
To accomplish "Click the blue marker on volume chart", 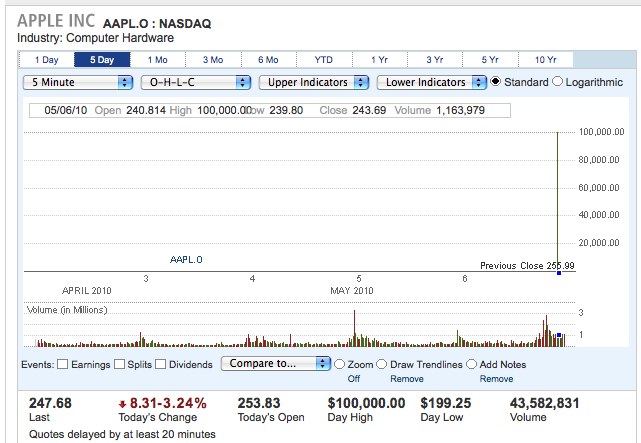I will click(x=559, y=335).
